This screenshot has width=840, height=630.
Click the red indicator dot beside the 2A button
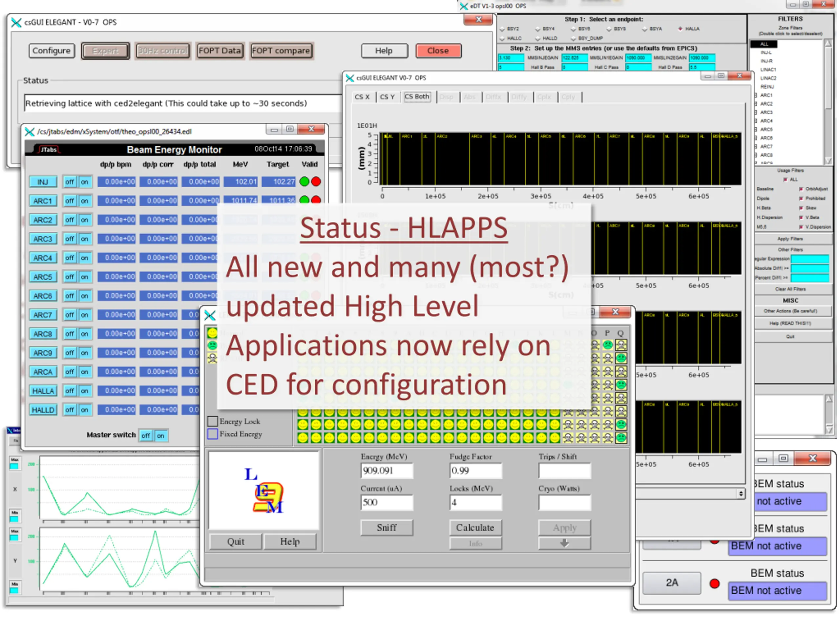point(715,584)
